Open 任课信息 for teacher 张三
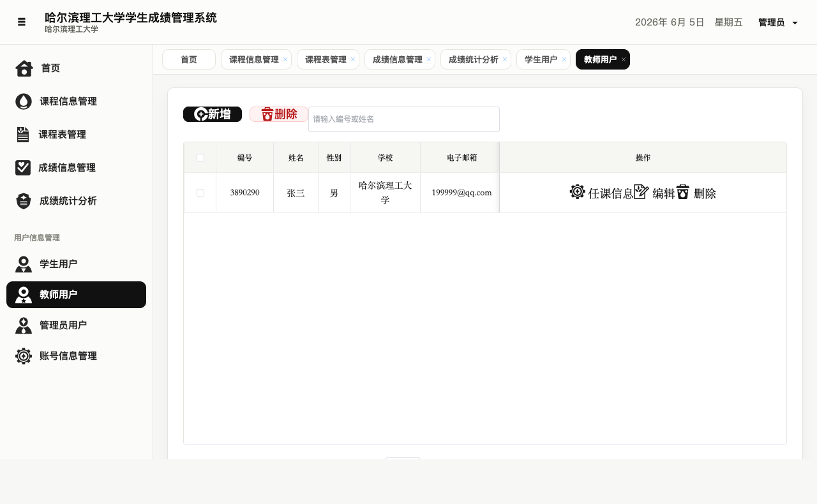The image size is (817, 504). click(x=611, y=193)
